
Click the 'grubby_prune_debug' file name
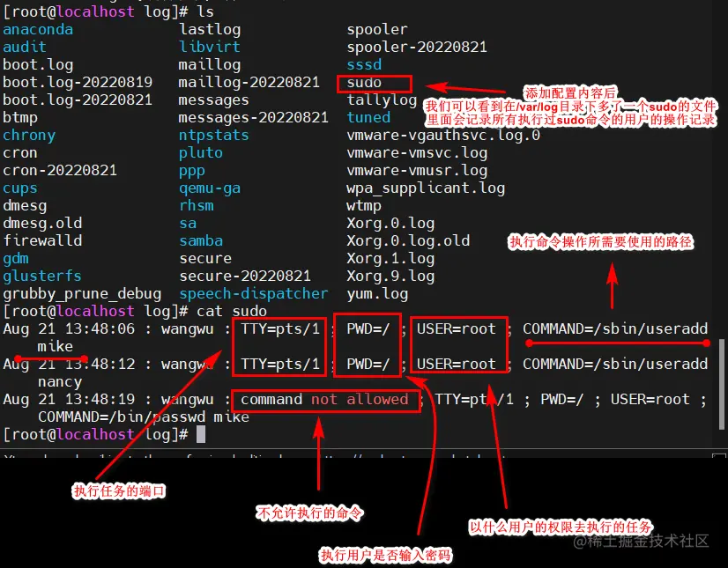pos(82,294)
